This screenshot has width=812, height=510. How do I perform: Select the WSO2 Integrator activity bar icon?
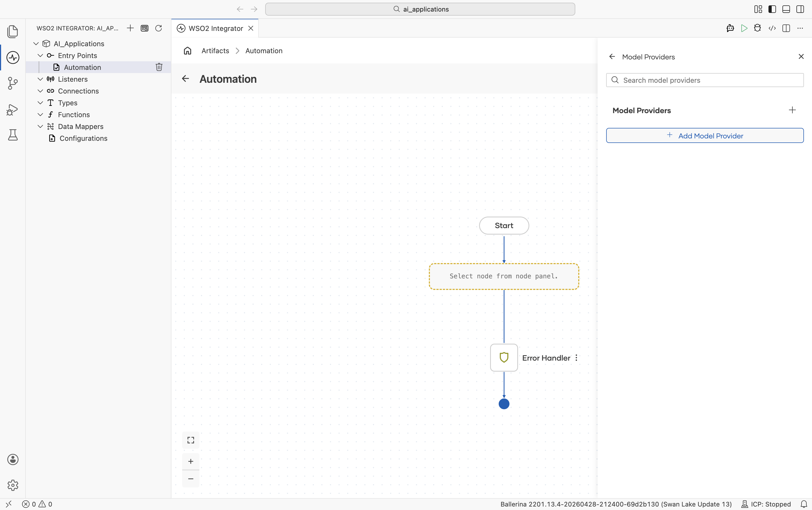[x=12, y=57]
